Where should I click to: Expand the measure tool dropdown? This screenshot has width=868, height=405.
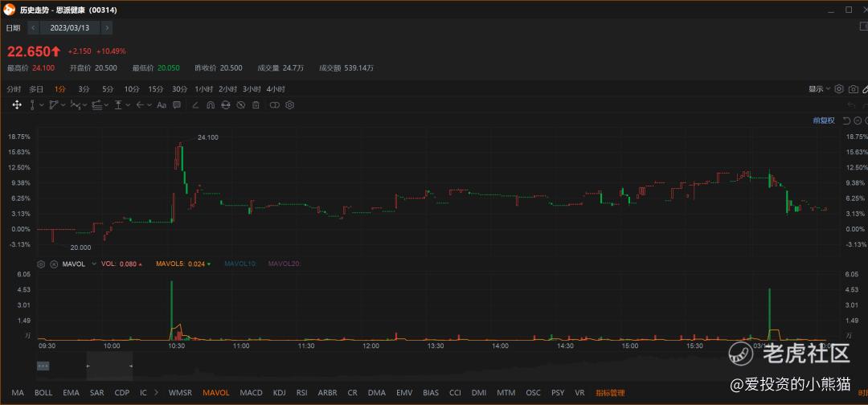coord(128,105)
